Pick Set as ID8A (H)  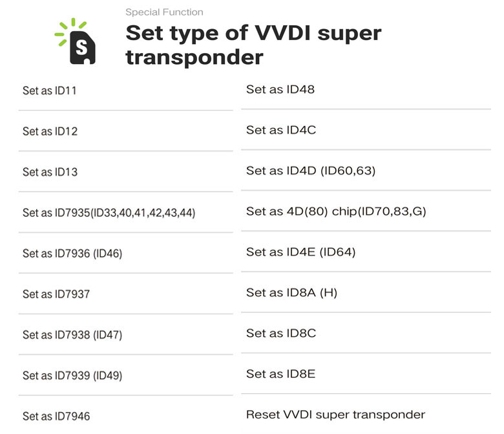coord(291,293)
